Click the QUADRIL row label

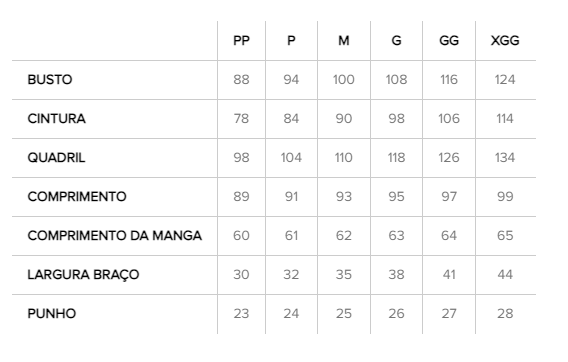tap(56, 158)
